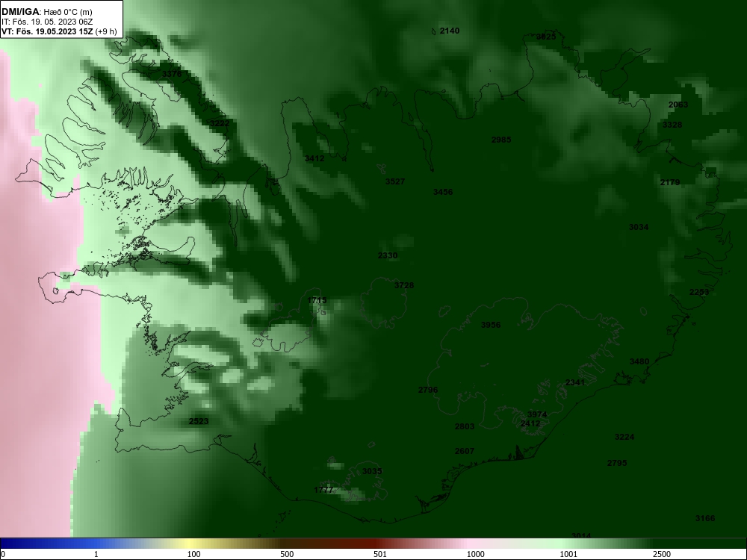The width and height of the screenshot is (747, 560).
Task: Click the map value 2607
Action: [465, 451]
